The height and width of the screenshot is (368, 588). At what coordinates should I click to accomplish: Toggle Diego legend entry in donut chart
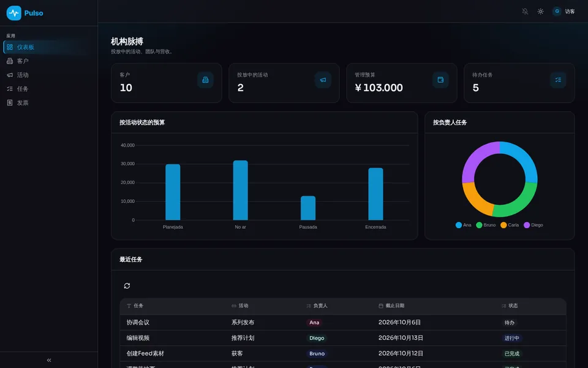pyautogui.click(x=533, y=225)
